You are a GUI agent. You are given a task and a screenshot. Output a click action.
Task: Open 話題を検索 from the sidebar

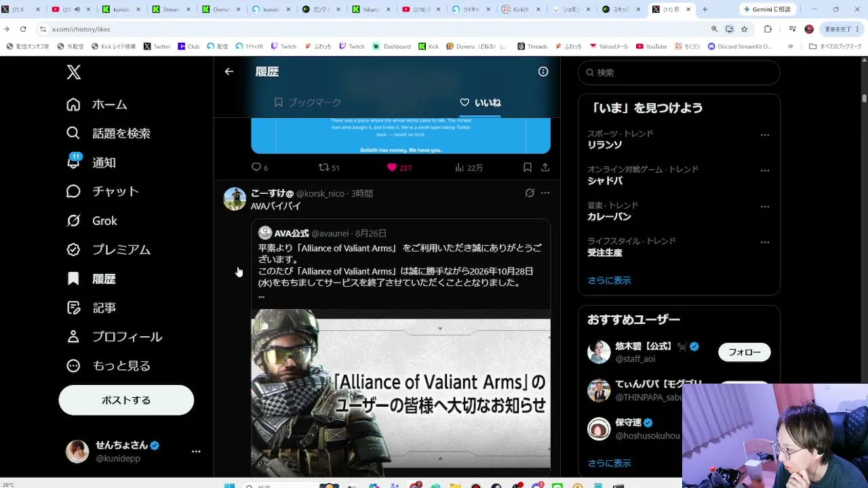coord(108,134)
